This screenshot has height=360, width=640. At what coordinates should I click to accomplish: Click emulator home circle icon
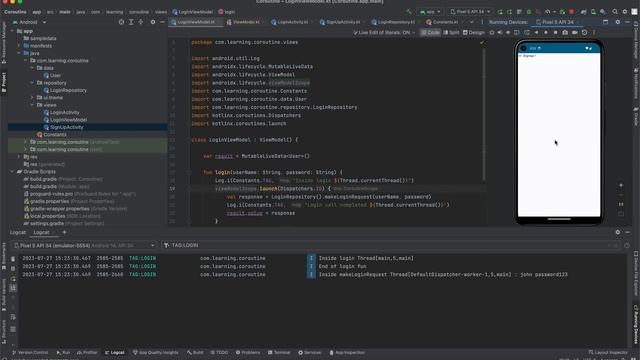pos(546,33)
